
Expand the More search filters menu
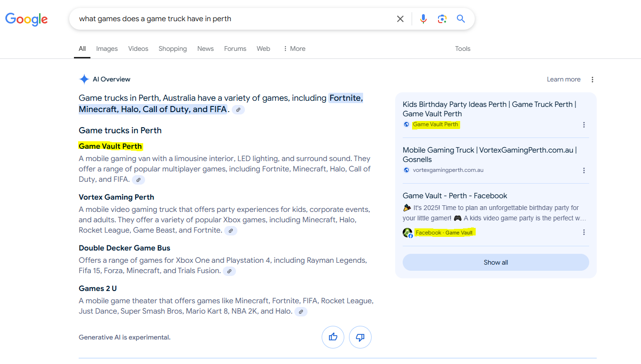[x=294, y=49]
